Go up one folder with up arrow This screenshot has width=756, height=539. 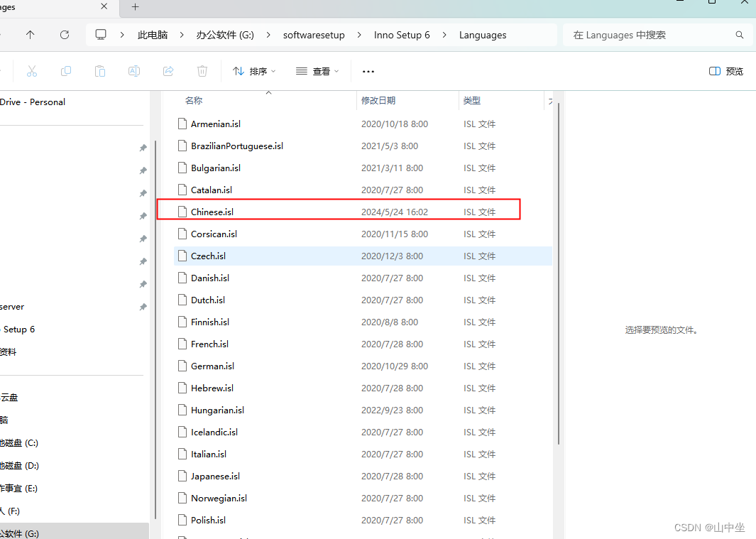[31, 35]
